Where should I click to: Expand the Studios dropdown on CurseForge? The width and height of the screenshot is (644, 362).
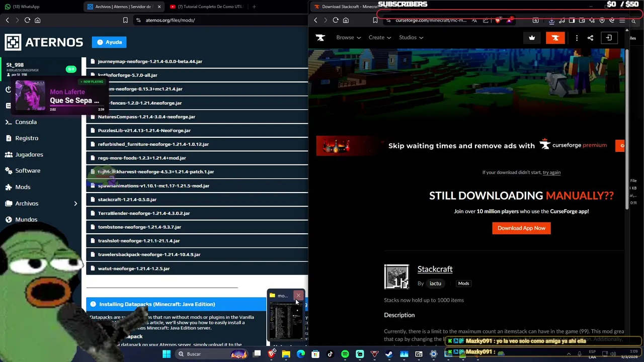point(411,37)
